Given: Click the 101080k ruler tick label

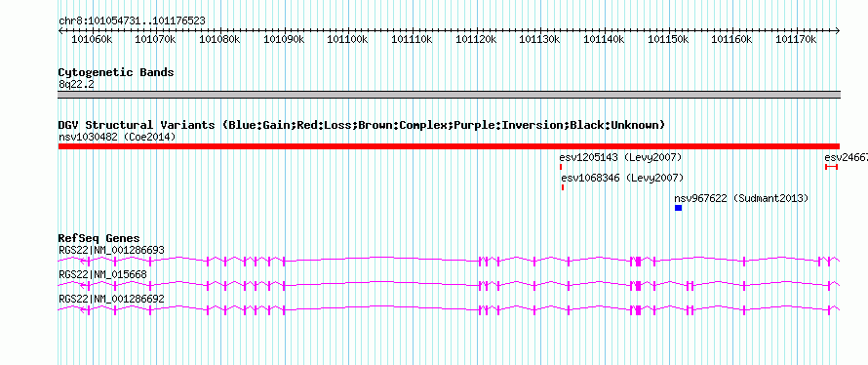Looking at the screenshot, I should (x=219, y=39).
